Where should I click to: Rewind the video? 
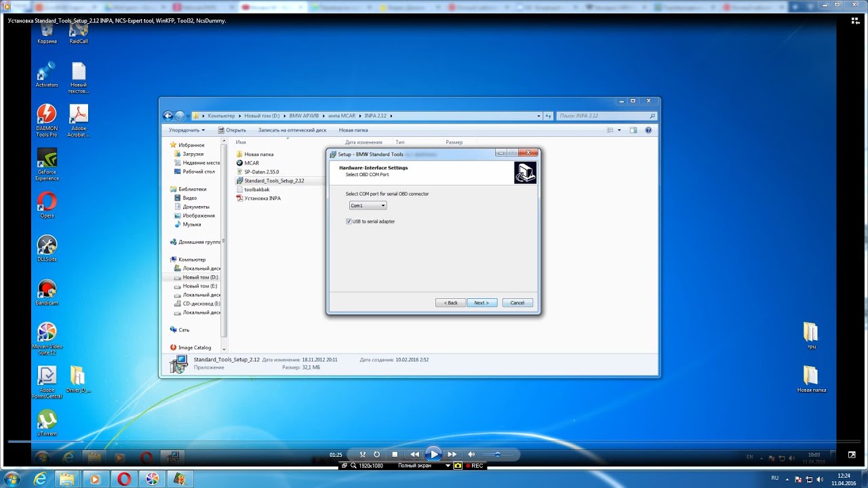point(414,454)
